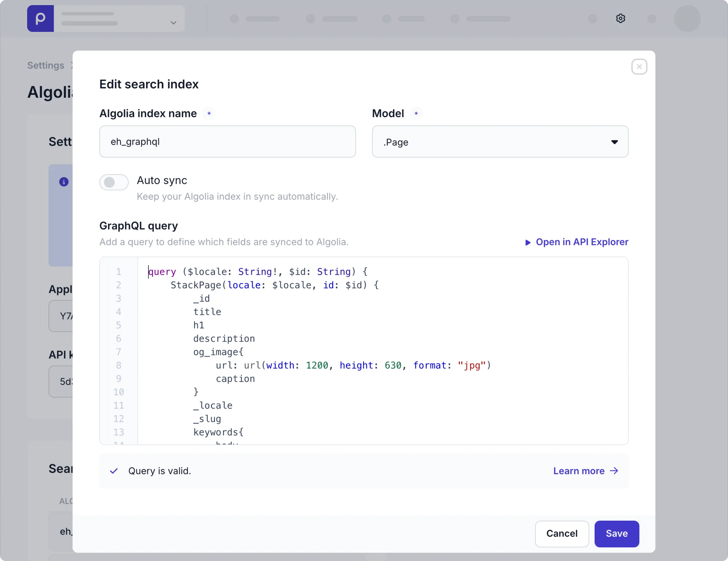The width and height of the screenshot is (728, 561).
Task: Click the 'caption' field in query
Action: pyautogui.click(x=235, y=379)
